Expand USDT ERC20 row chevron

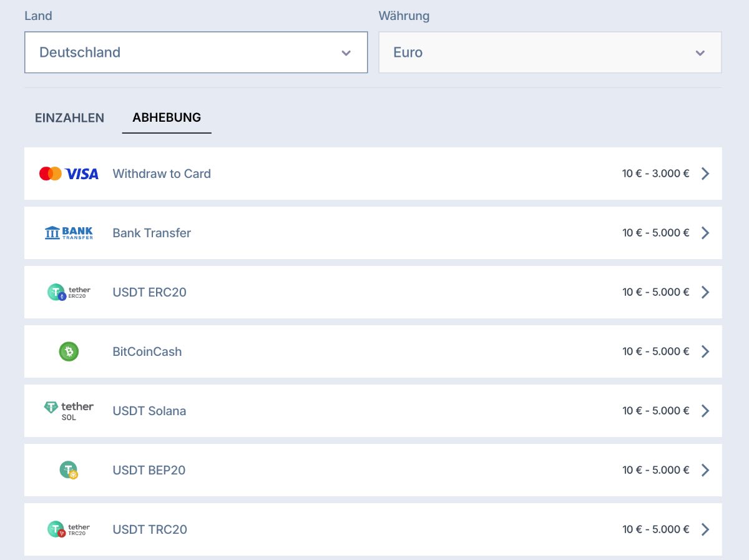(705, 292)
